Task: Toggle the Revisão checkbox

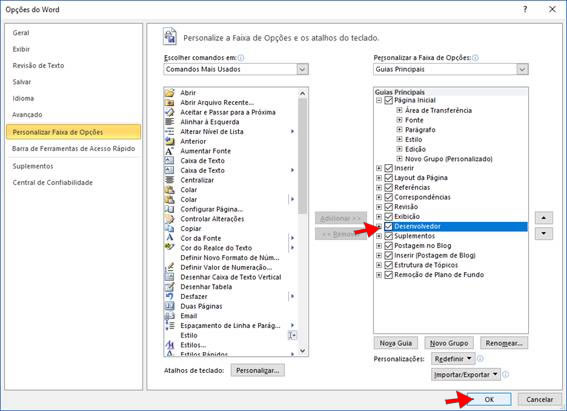Action: click(388, 207)
